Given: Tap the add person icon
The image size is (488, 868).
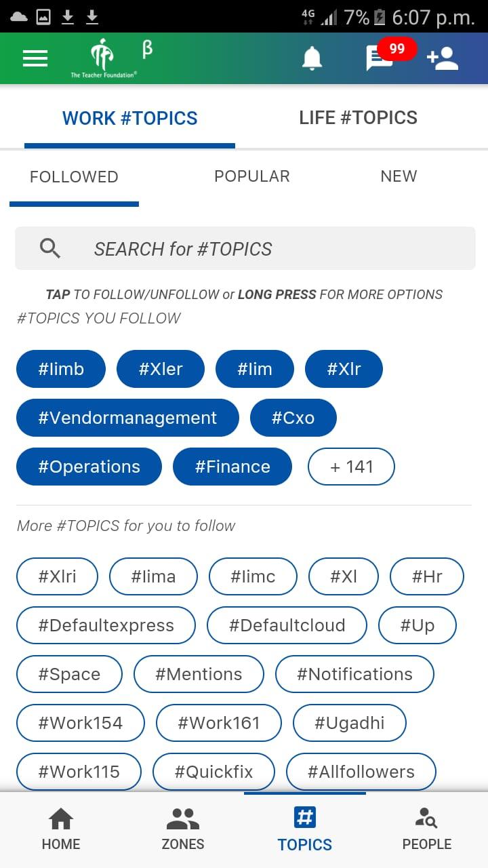Looking at the screenshot, I should 443,58.
